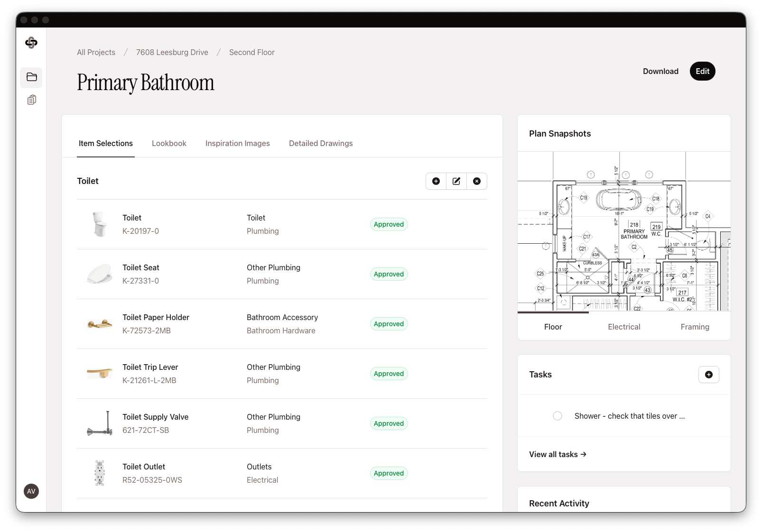Open the projects folder icon in sidebar

pyautogui.click(x=31, y=77)
